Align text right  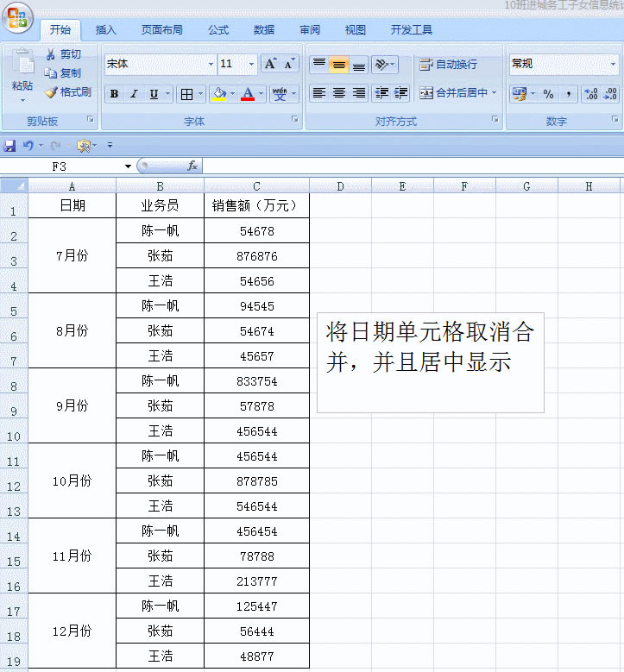[x=358, y=93]
